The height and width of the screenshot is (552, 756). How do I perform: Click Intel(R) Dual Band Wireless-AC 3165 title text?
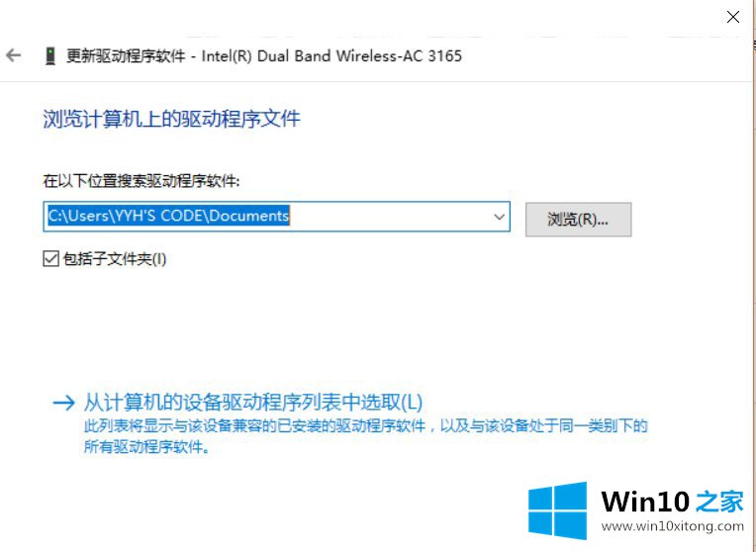click(x=331, y=56)
